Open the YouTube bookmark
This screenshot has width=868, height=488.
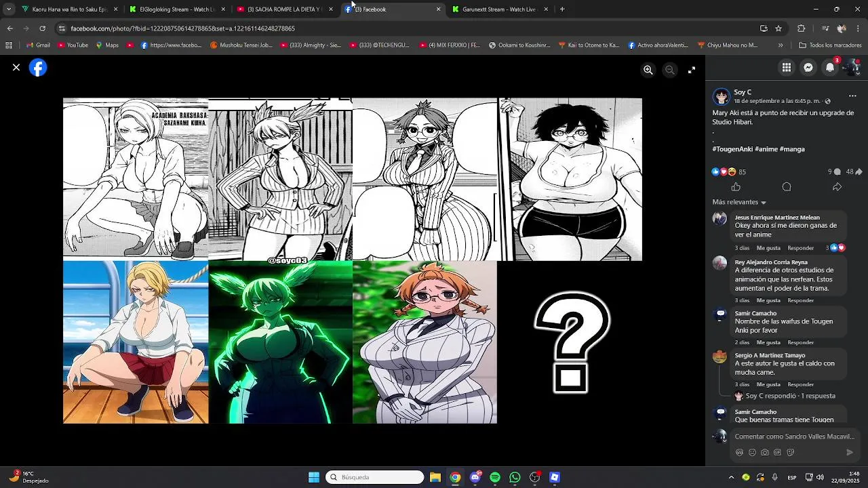click(x=73, y=45)
